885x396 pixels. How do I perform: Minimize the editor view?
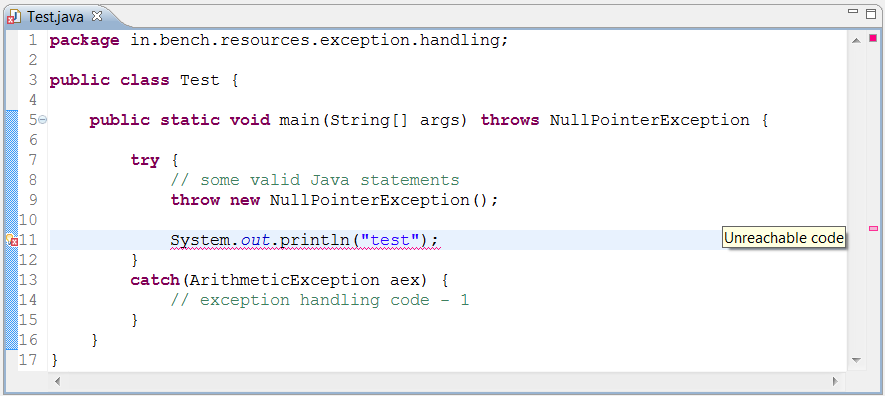point(853,11)
